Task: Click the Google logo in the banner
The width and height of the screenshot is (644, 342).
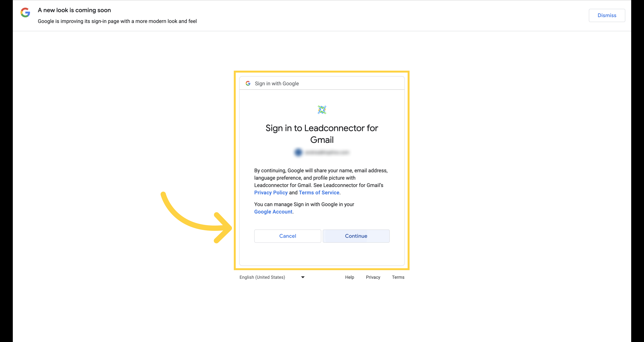Action: 25,12
